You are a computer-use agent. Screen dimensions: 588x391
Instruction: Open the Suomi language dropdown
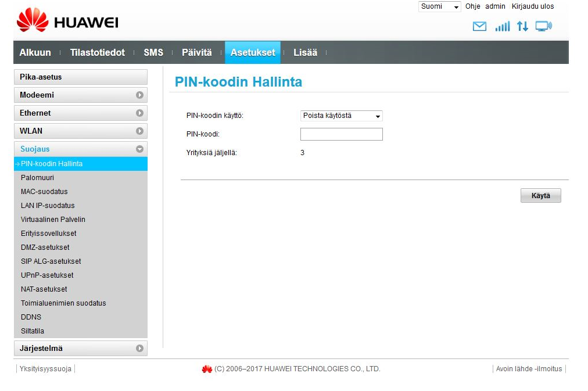pos(439,6)
